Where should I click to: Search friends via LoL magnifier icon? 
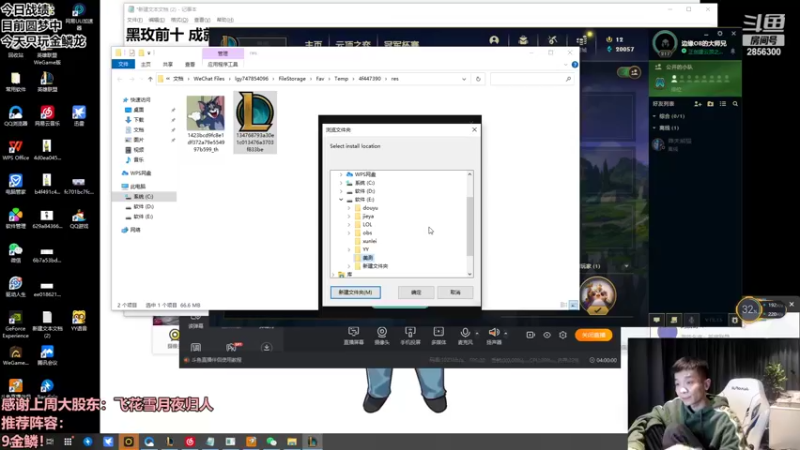(x=735, y=104)
